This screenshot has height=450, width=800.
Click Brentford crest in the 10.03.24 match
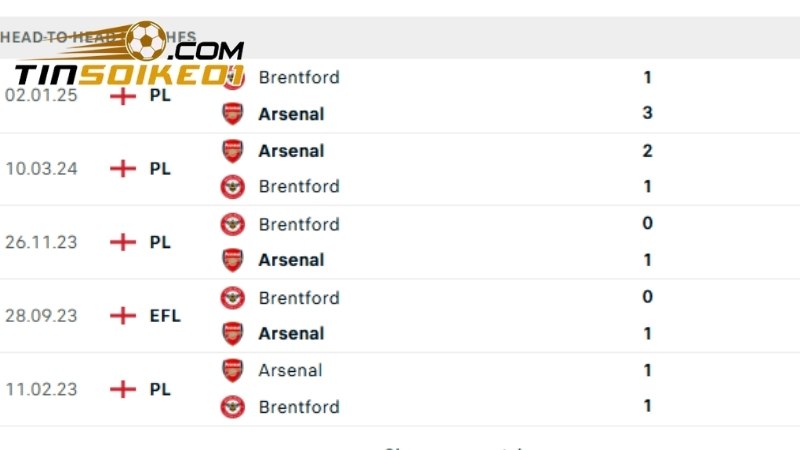point(232,186)
